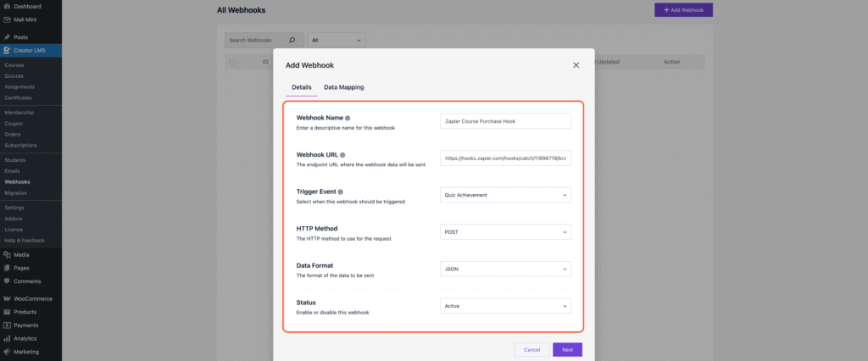
Task: Go to Coupon menu item
Action: [14, 124]
